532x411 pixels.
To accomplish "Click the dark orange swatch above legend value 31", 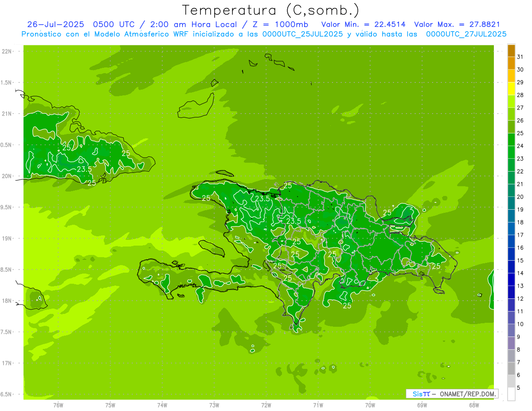I will coord(511,50).
